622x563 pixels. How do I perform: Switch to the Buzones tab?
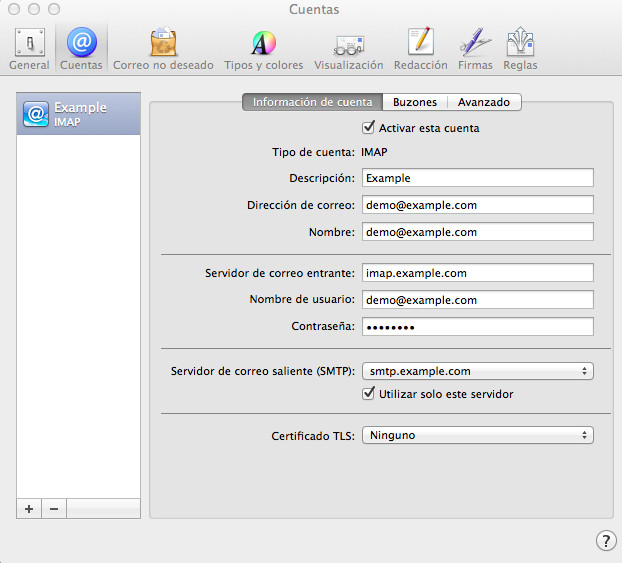pos(414,102)
